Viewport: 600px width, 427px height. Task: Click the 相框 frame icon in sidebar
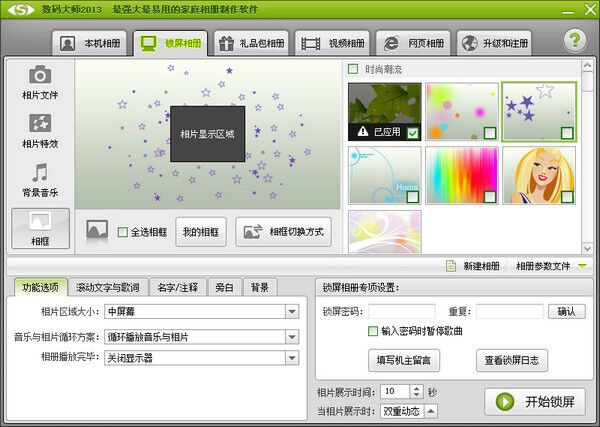click(x=40, y=222)
